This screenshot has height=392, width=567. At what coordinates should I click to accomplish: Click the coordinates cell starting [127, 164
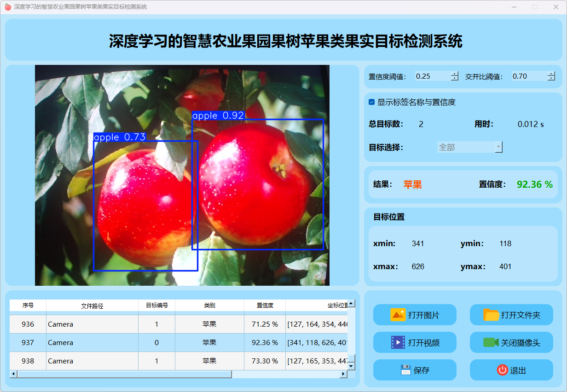point(317,324)
